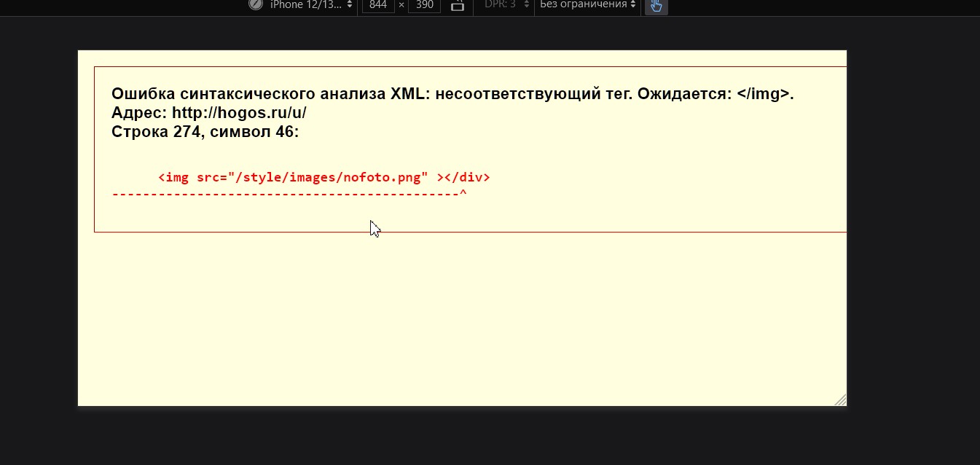
Task: Click the caret ^ error position marker
Action: tap(463, 194)
